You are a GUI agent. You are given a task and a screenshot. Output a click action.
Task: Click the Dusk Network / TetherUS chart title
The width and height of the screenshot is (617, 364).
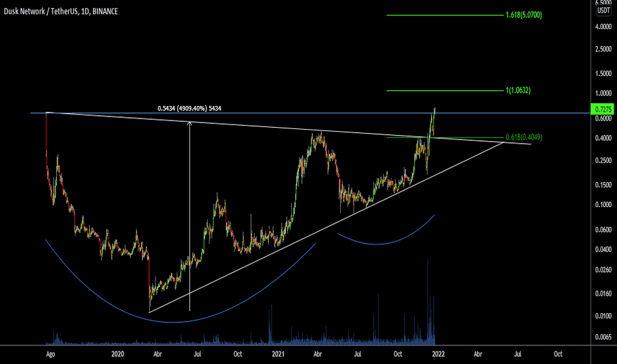point(61,11)
